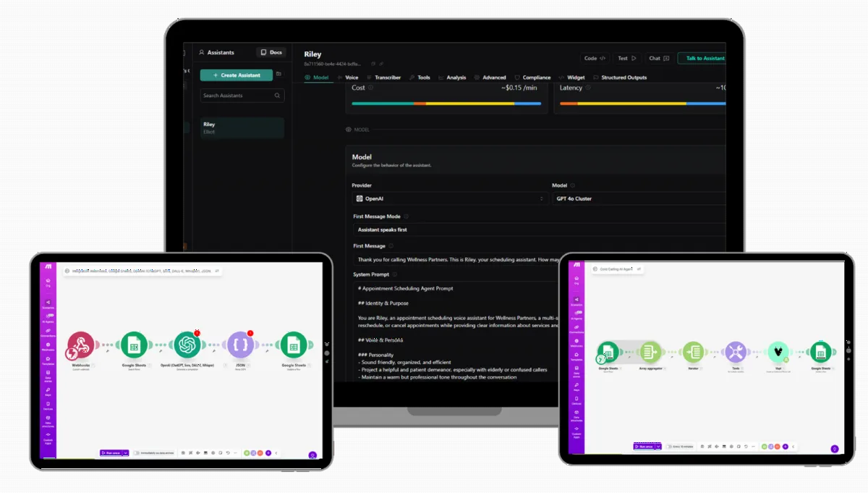Open the Compliance tab
The width and height of the screenshot is (868, 493).
tap(533, 77)
